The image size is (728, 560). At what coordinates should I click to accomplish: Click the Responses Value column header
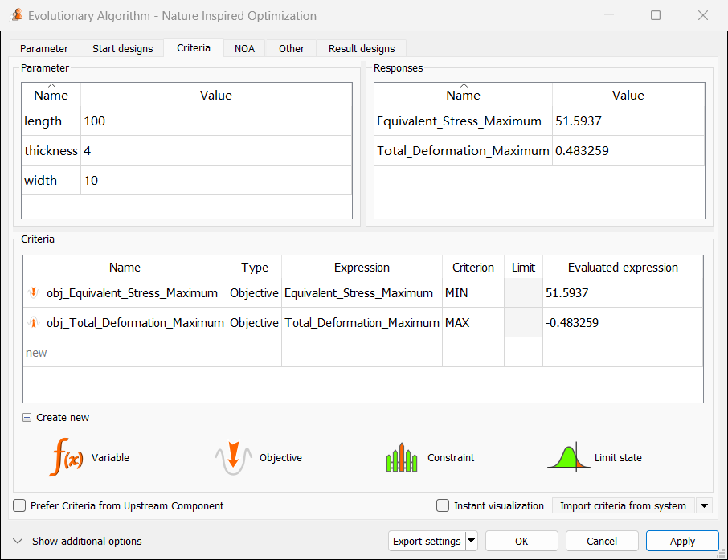628,95
